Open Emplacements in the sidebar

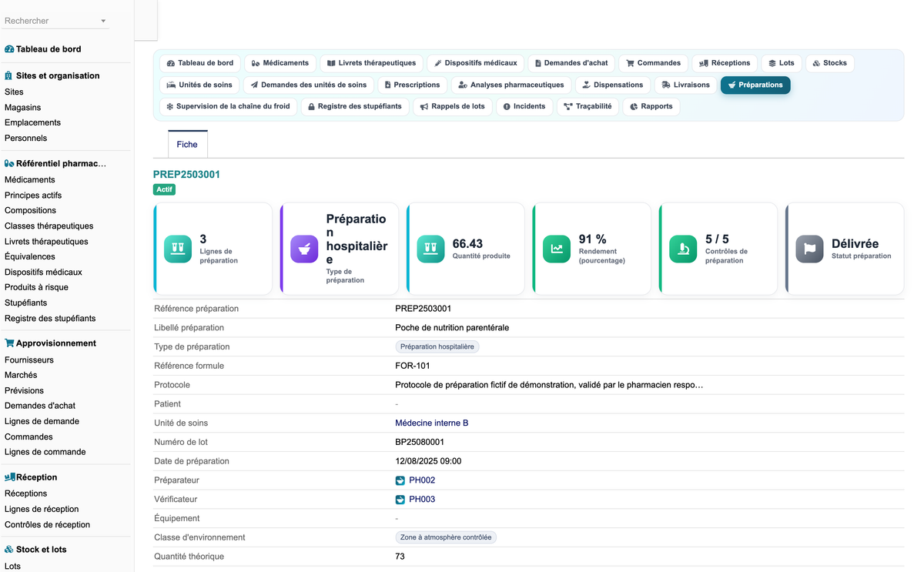(x=32, y=123)
